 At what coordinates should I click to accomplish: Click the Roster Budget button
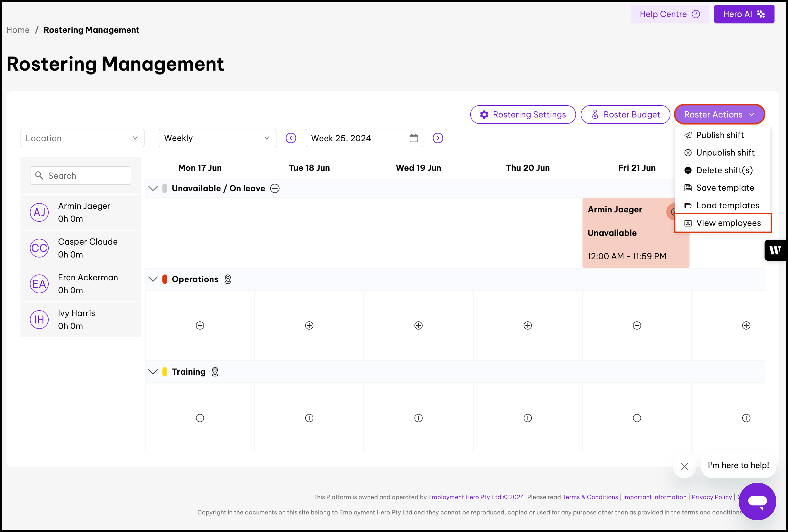click(x=625, y=115)
